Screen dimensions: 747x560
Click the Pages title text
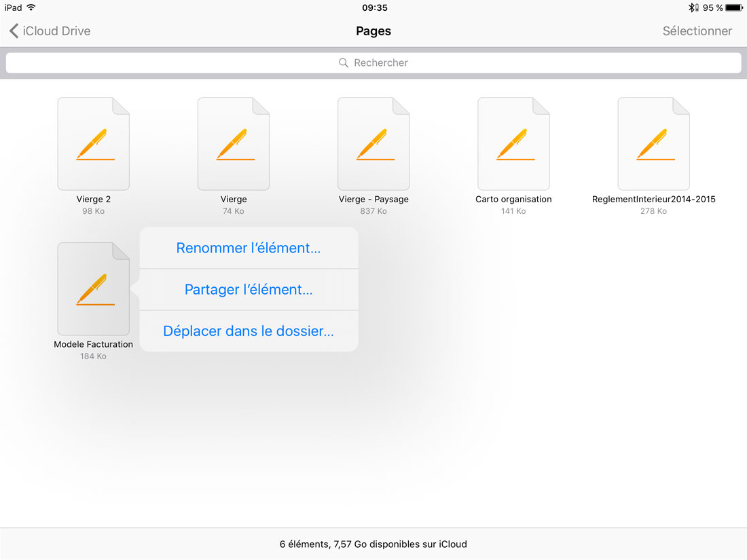(x=373, y=31)
